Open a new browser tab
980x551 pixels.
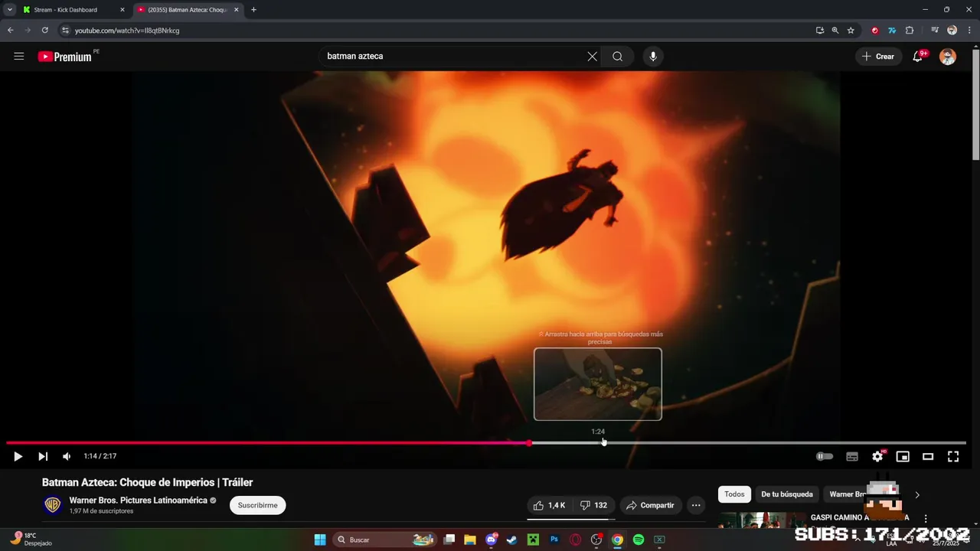coord(253,10)
